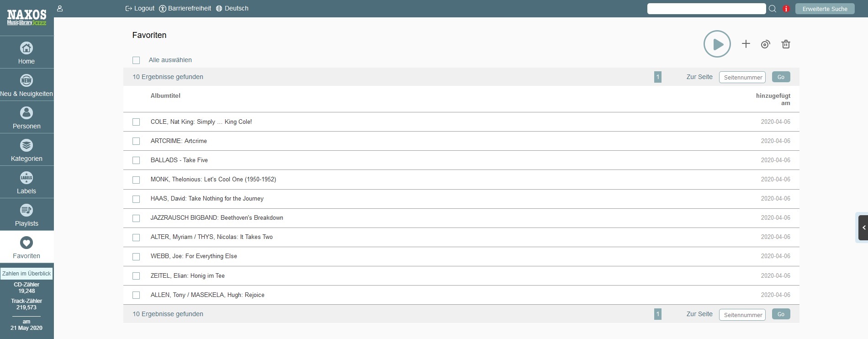The width and height of the screenshot is (868, 339).
Task: Click the Logout link
Action: pos(140,8)
